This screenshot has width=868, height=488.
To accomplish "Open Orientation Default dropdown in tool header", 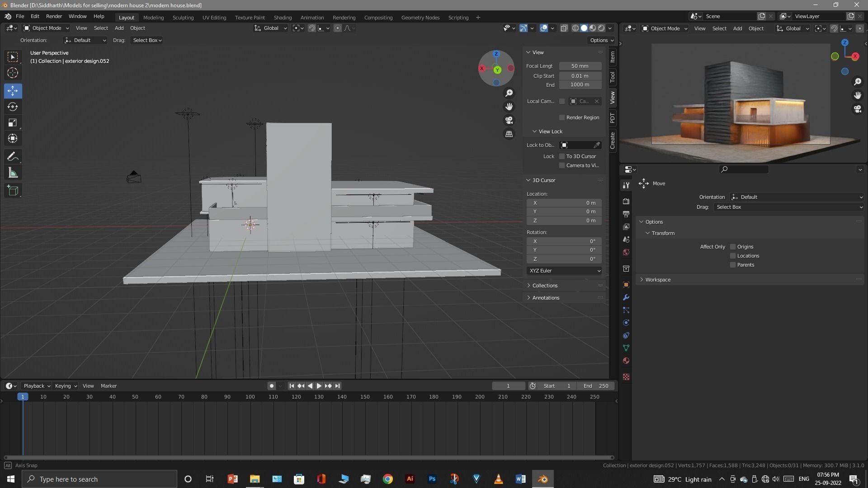I will (x=85, y=40).
